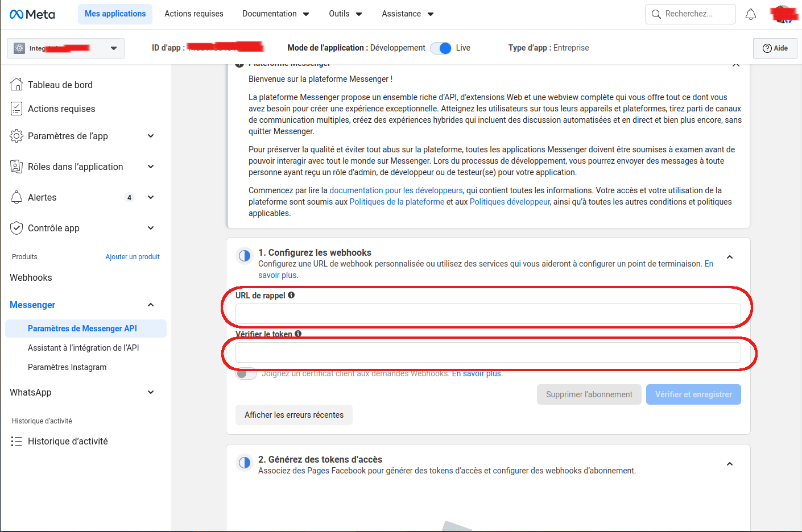Click the 'Bienvenue sur la plateforme Messenger !' text
The width and height of the screenshot is (802, 532).
coord(320,79)
